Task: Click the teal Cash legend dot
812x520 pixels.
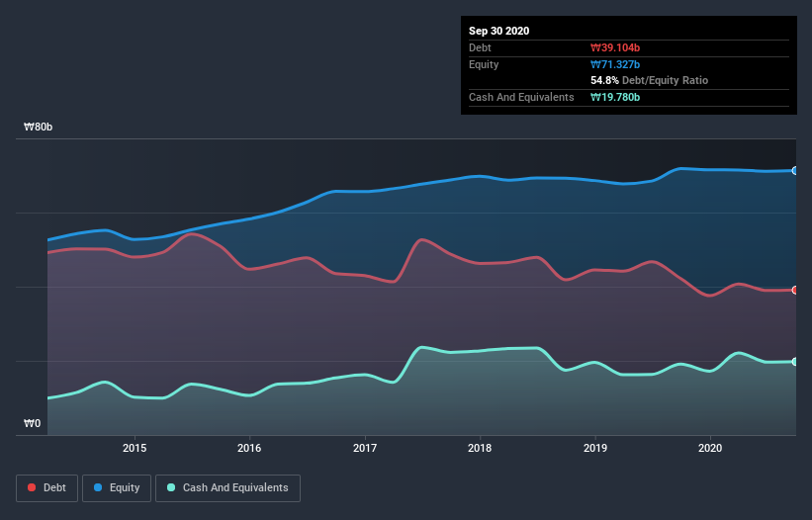Action: (171, 487)
